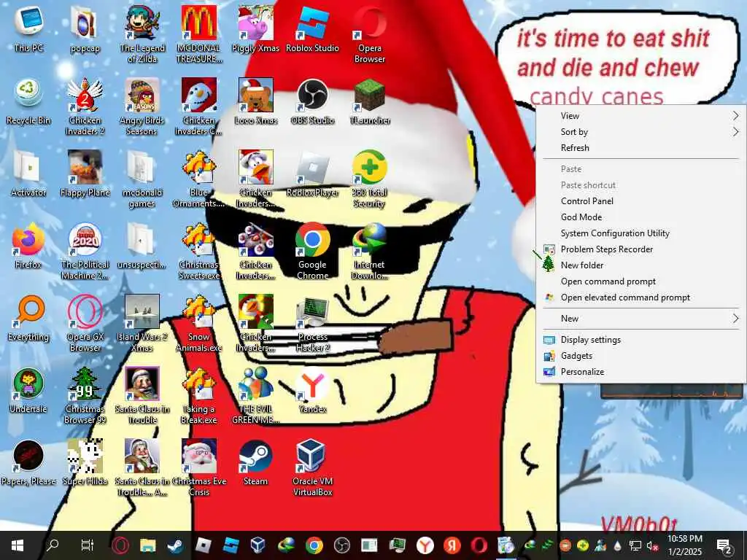747x560 pixels.
Task: Open the Windows Start menu
Action: click(x=18, y=545)
